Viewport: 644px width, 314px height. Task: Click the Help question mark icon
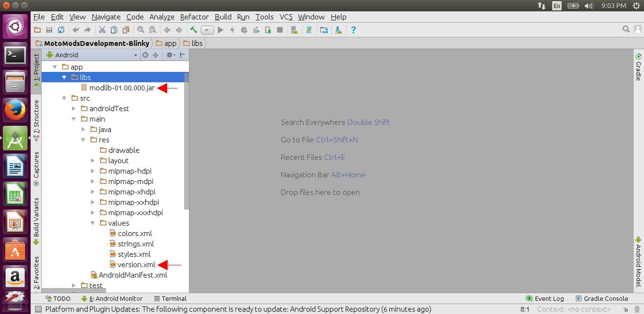353,30
